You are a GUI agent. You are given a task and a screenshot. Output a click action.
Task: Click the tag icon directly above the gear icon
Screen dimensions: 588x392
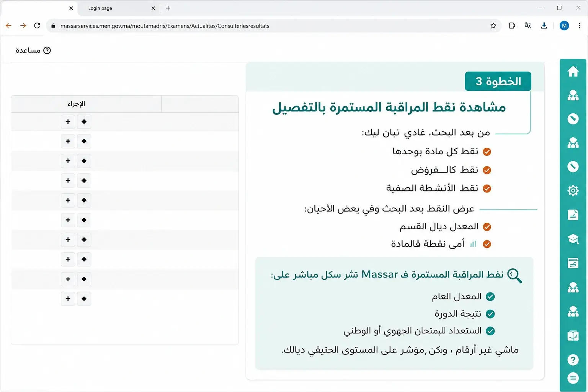(x=573, y=167)
